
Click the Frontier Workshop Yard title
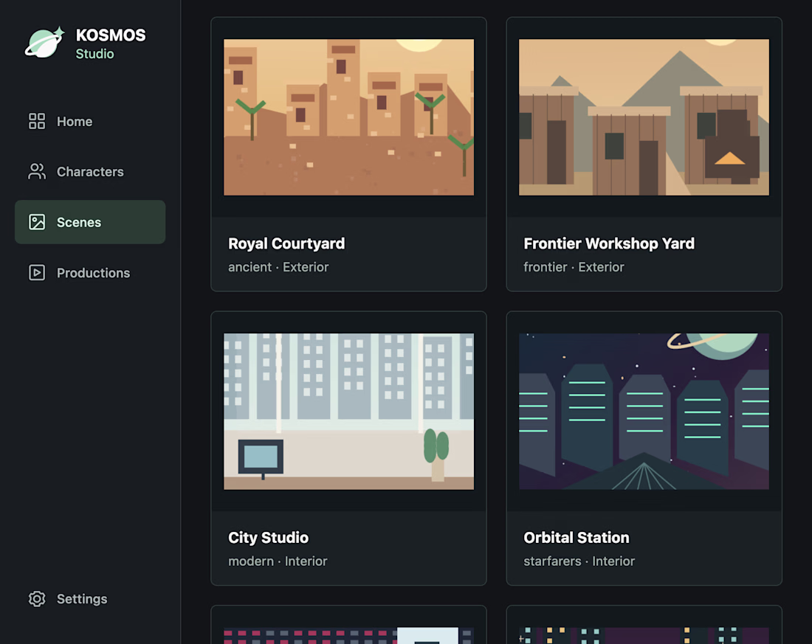click(x=609, y=244)
